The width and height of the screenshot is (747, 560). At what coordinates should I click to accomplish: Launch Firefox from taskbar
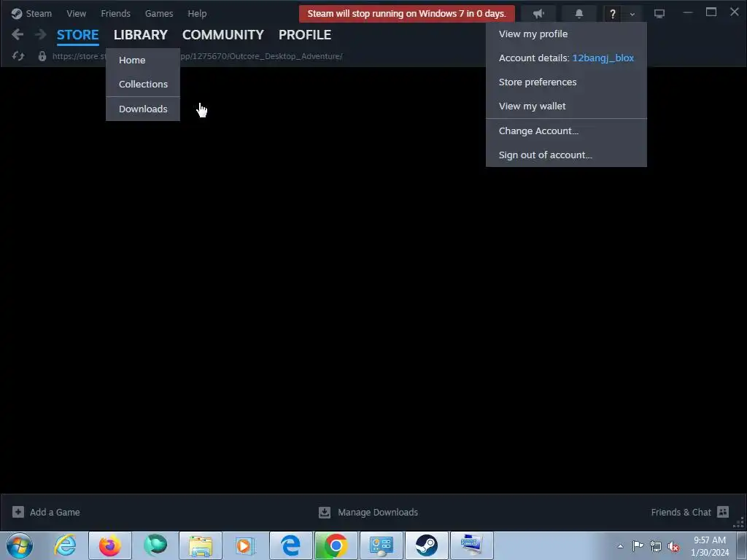pyautogui.click(x=110, y=545)
